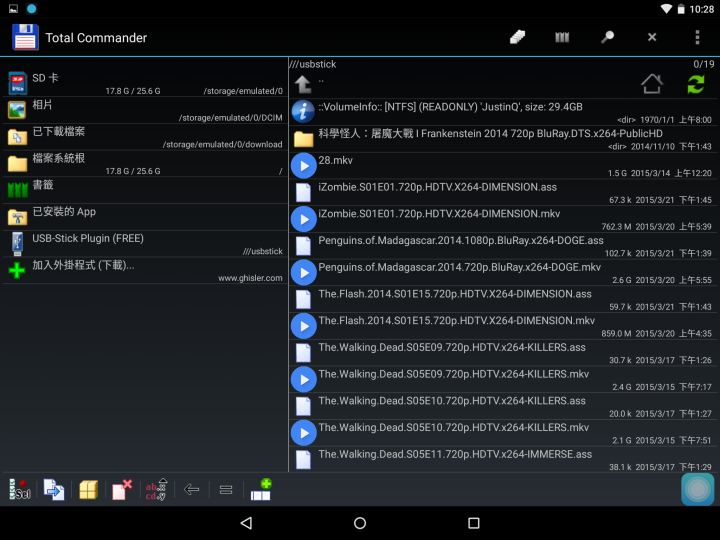Tap the blue circle notification icon
720x540 pixels.
31,9
